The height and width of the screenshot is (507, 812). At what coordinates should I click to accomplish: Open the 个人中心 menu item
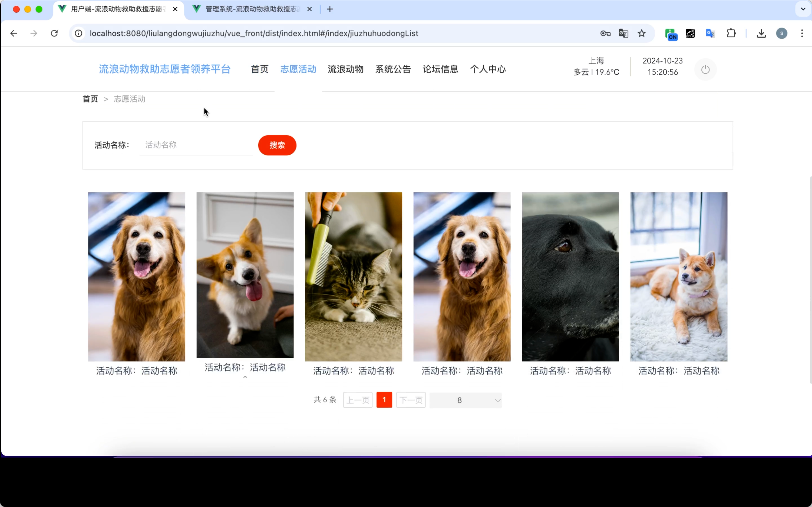click(487, 69)
